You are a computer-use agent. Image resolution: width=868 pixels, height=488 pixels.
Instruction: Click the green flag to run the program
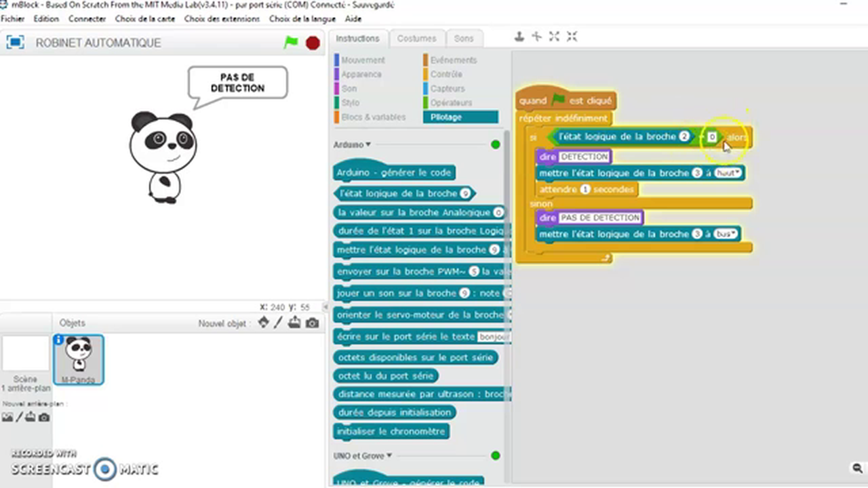pos(291,42)
